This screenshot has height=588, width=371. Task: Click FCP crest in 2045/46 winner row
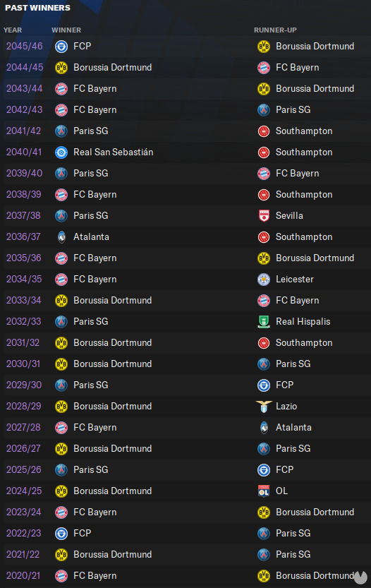[61, 47]
